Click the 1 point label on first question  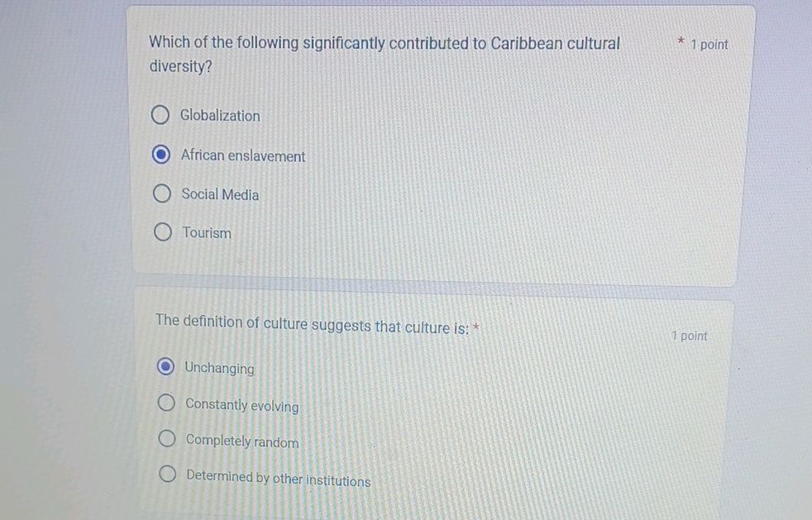click(708, 45)
